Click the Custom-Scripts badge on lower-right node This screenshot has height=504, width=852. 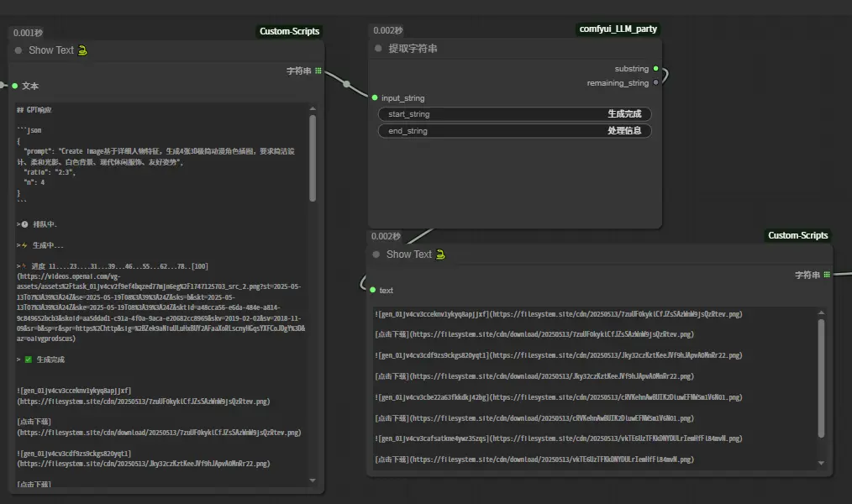797,235
